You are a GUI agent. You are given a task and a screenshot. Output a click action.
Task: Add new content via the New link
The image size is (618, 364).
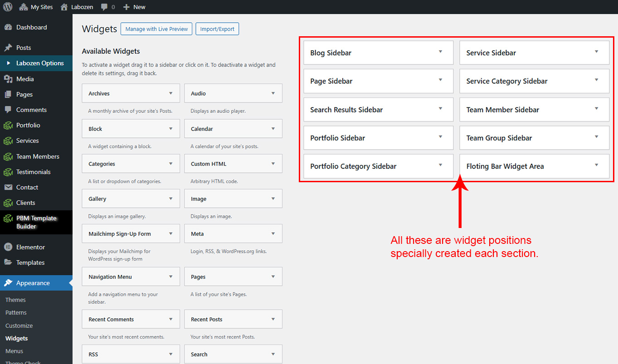click(135, 7)
